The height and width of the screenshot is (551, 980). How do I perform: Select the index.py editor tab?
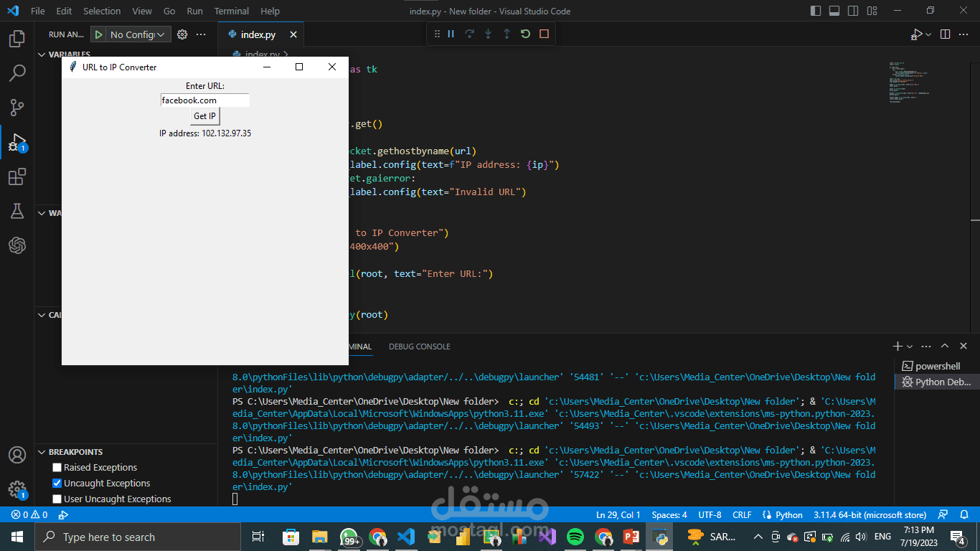pyautogui.click(x=258, y=34)
